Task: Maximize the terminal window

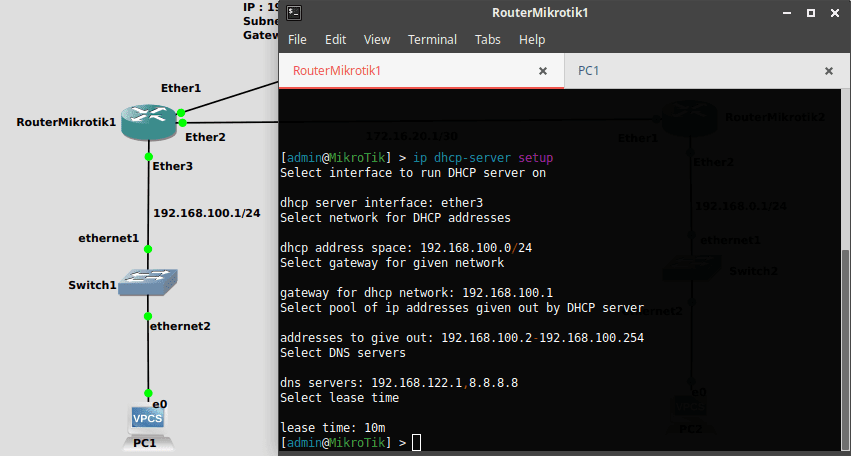Action: click(811, 13)
